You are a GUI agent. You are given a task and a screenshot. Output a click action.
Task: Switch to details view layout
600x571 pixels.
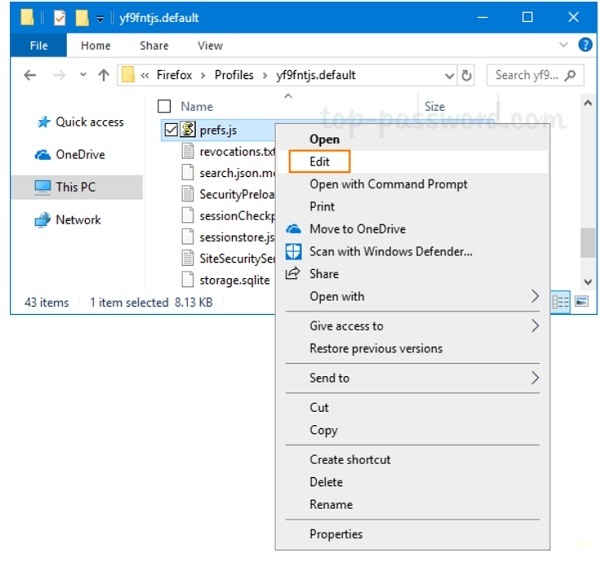tap(562, 301)
